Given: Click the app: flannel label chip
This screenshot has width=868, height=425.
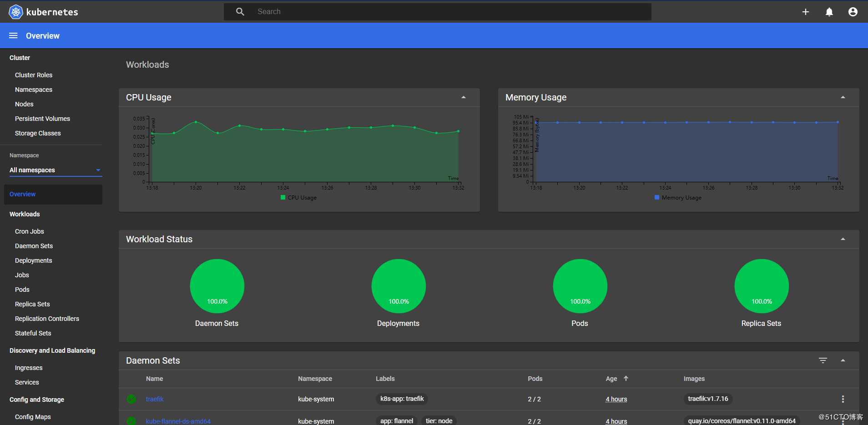Looking at the screenshot, I should (397, 421).
